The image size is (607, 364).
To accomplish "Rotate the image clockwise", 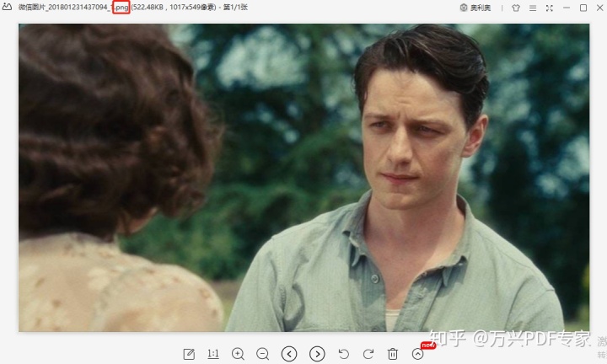I will tap(368, 354).
